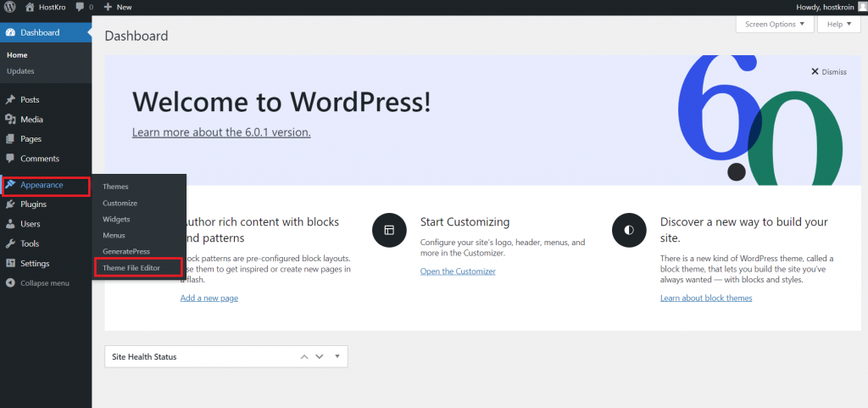Click the plus New content icon

click(108, 7)
